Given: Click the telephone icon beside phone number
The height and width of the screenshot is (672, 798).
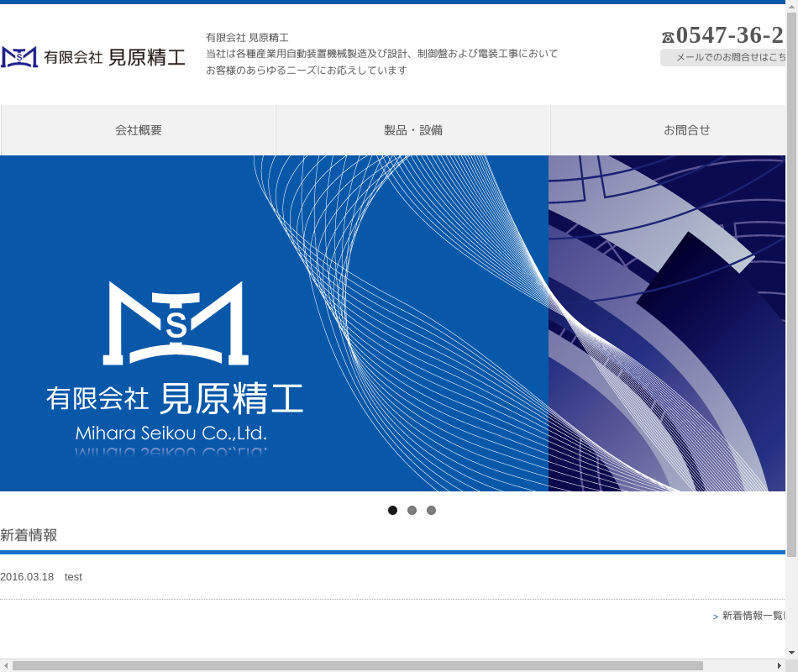Looking at the screenshot, I should [x=668, y=37].
